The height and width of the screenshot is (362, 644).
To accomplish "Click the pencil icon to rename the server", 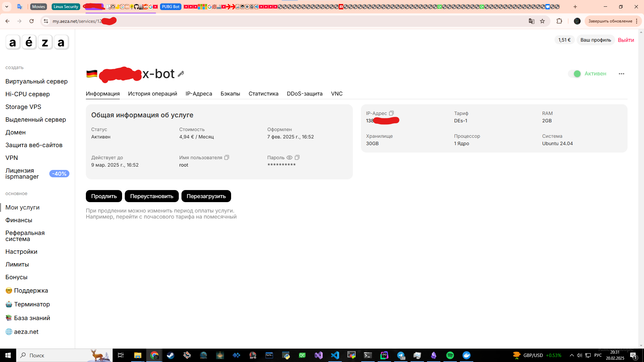I will coord(181,74).
